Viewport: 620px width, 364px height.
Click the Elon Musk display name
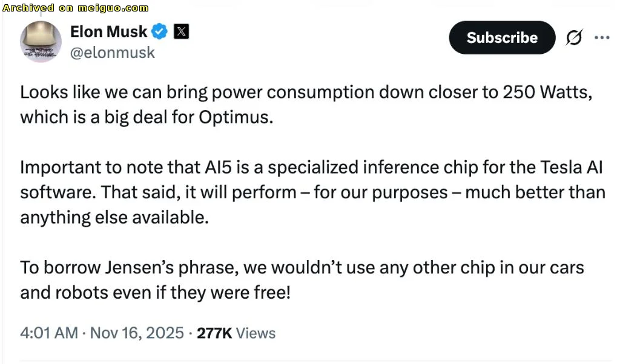pyautogui.click(x=108, y=31)
